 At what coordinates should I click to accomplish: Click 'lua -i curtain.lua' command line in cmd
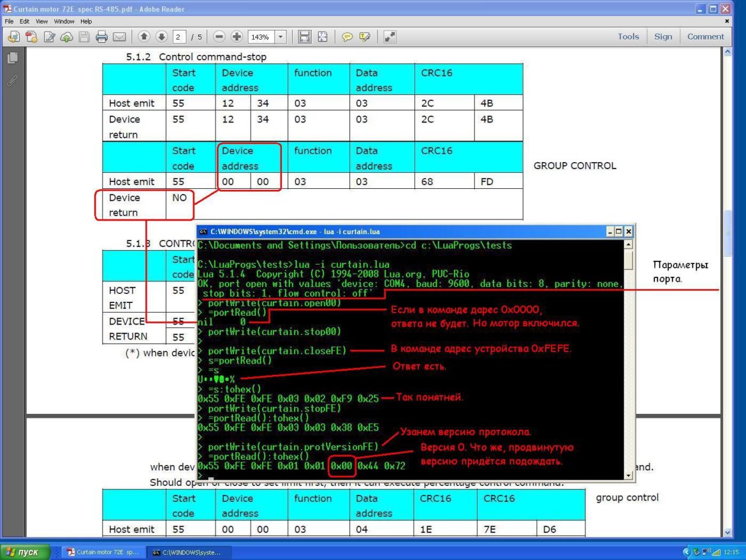pos(342,264)
